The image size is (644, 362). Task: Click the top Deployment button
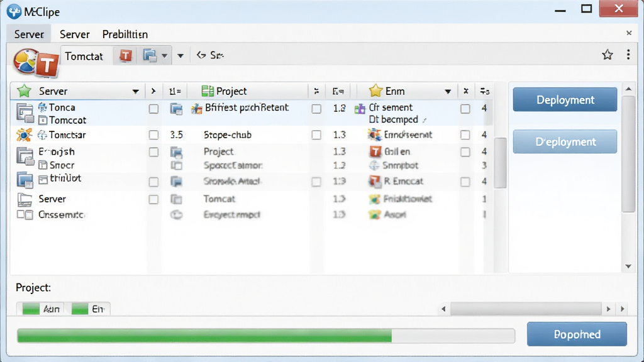click(x=565, y=100)
